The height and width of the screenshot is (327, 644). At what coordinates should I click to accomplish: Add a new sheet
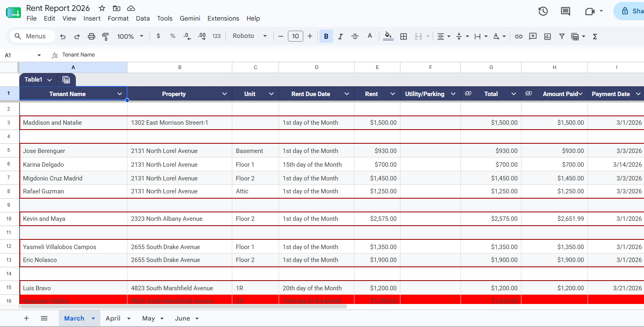click(26, 319)
